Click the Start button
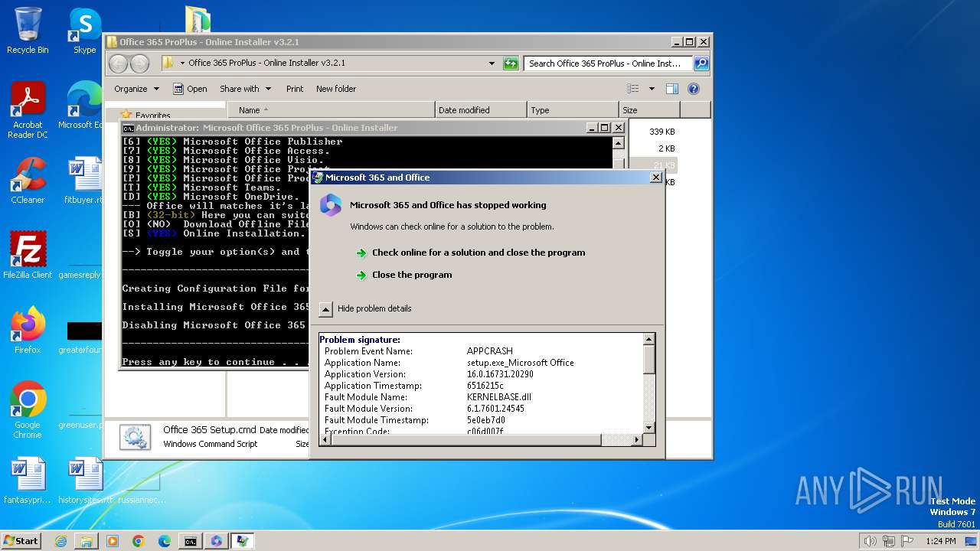The width and height of the screenshot is (980, 551). point(21,541)
